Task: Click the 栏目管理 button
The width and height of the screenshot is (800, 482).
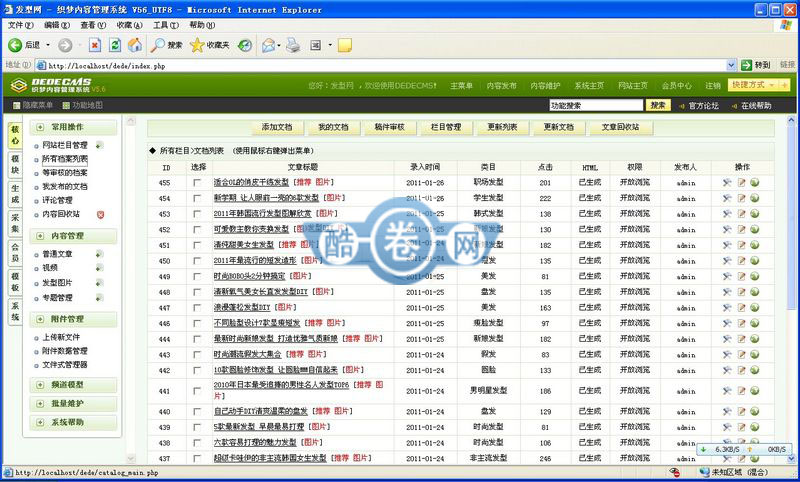Action: pos(446,128)
